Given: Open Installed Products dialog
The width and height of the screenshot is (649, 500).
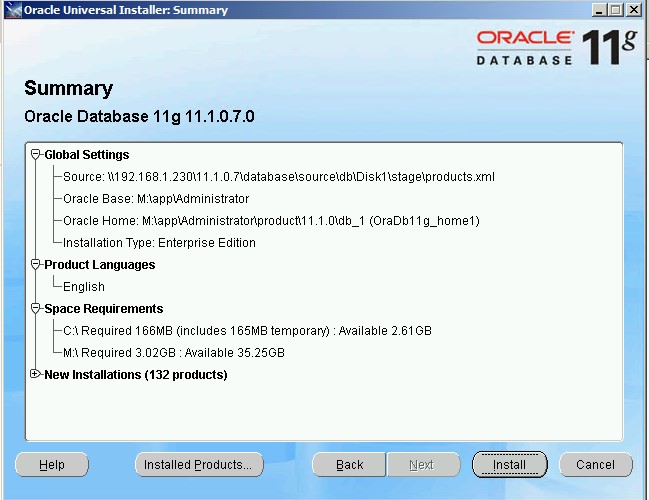Looking at the screenshot, I should tap(198, 464).
